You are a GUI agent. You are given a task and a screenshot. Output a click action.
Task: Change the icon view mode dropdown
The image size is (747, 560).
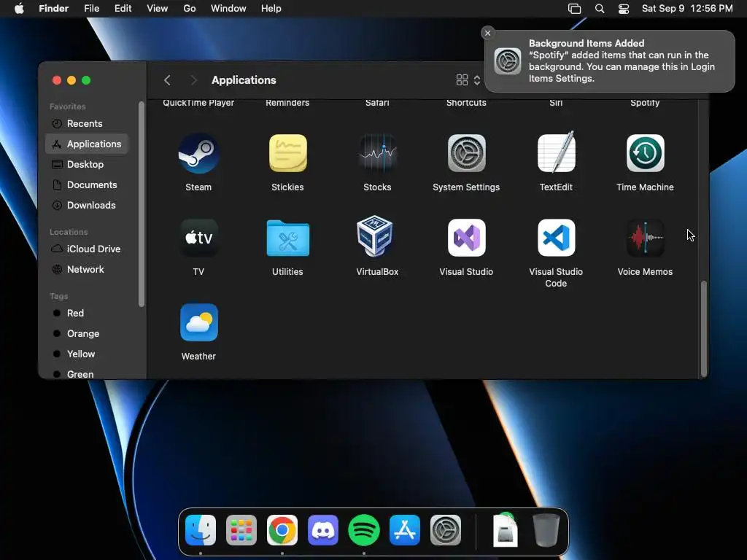(x=468, y=80)
